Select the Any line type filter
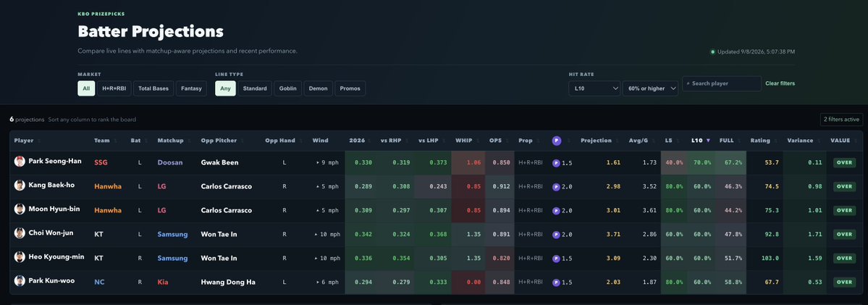Screen dimensions: 868x305 (x=225, y=88)
